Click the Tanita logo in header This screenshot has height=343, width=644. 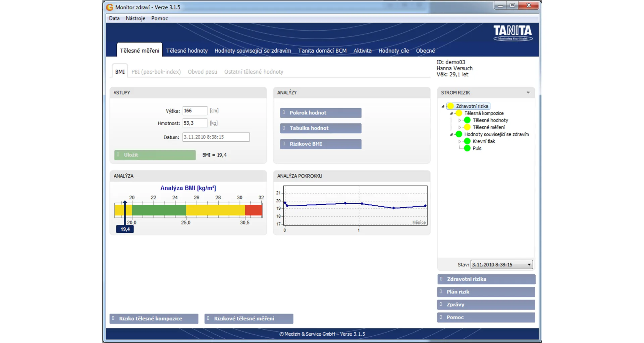(513, 33)
